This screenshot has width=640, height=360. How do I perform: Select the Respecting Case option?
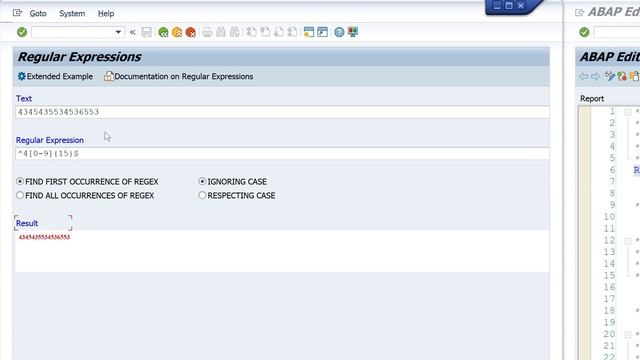pos(202,196)
